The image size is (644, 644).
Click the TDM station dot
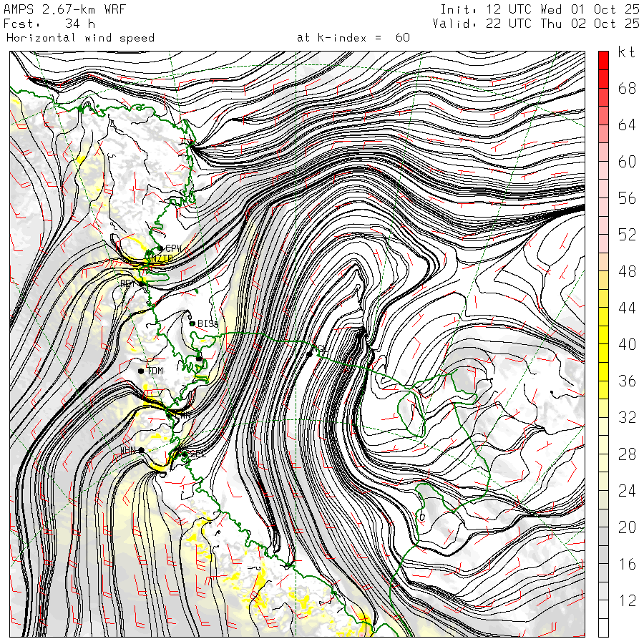(142, 371)
